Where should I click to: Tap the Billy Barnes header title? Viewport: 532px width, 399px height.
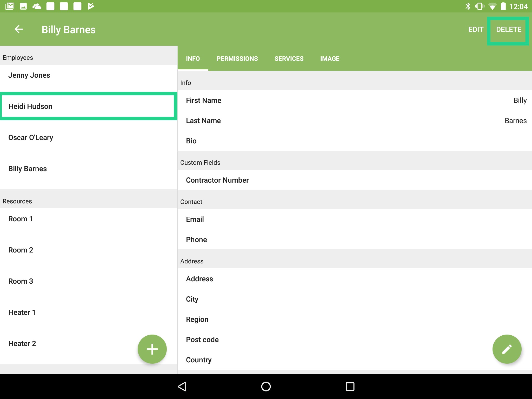69,30
